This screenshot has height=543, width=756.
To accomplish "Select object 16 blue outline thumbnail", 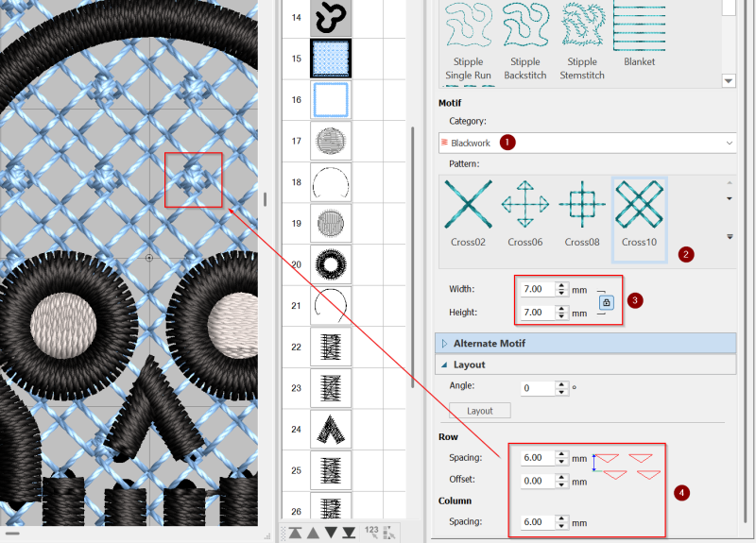I will pyautogui.click(x=331, y=100).
